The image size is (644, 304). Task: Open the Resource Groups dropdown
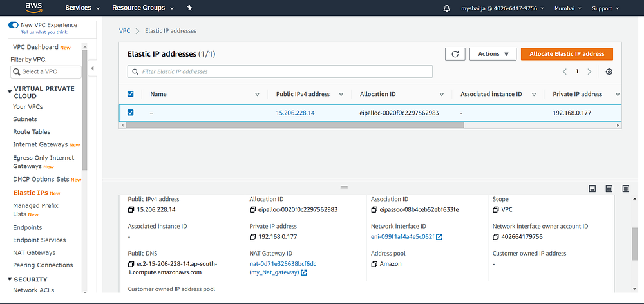tap(143, 8)
